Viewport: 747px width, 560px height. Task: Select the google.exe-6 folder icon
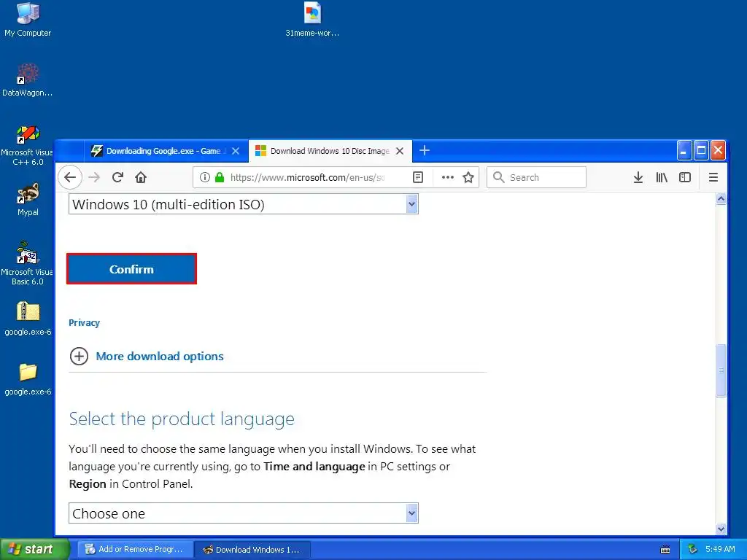(28, 379)
